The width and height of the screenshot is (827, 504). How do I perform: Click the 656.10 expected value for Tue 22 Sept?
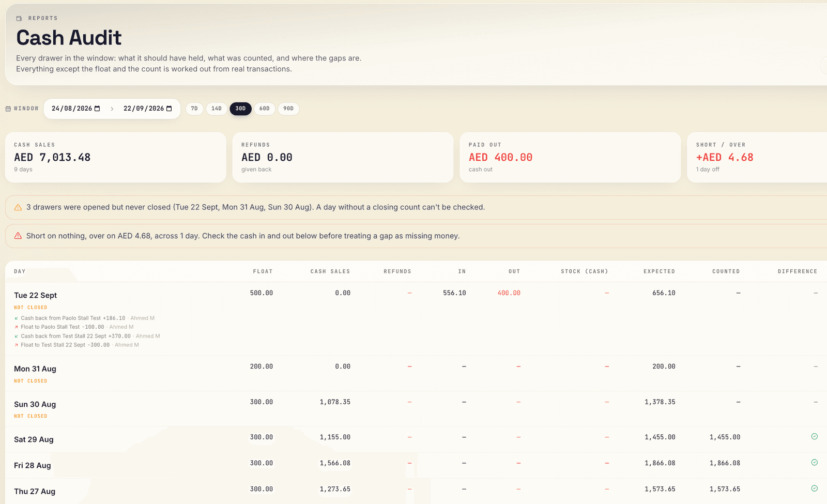(x=664, y=293)
